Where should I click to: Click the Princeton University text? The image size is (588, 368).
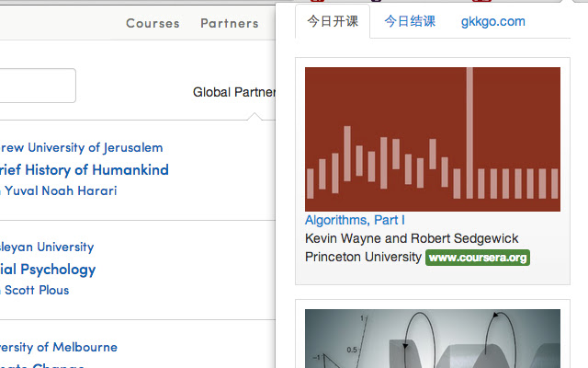coord(363,258)
